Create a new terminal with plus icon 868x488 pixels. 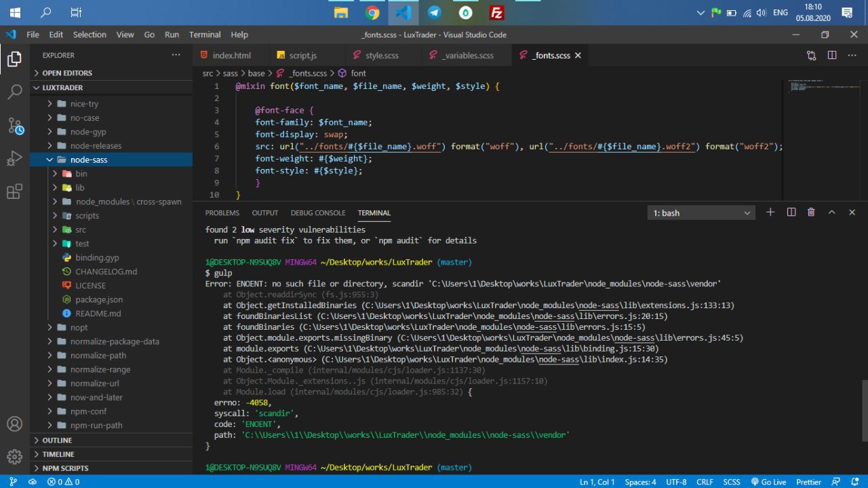pyautogui.click(x=770, y=212)
